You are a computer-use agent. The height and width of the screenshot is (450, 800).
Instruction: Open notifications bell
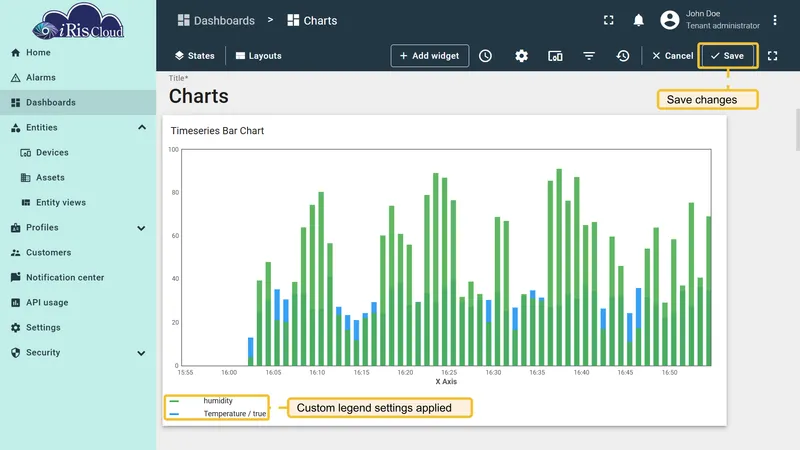[638, 20]
